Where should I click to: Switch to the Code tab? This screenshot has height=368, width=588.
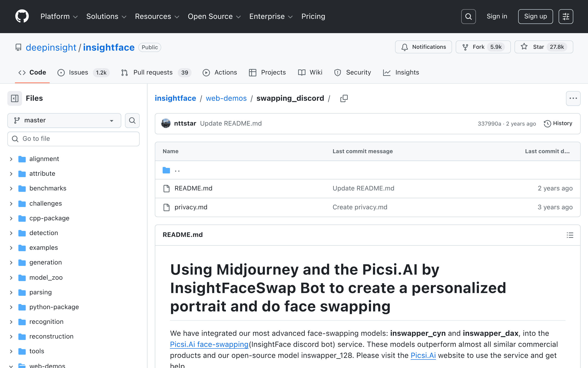(32, 72)
